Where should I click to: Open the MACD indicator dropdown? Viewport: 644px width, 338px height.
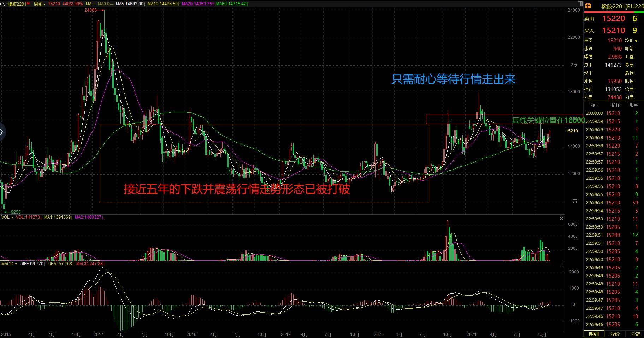click(9, 264)
